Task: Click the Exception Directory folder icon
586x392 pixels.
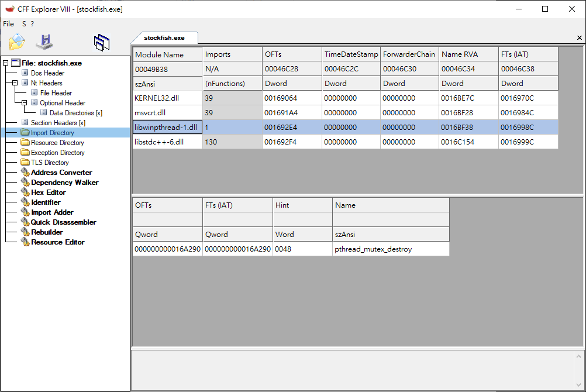Action: point(25,152)
